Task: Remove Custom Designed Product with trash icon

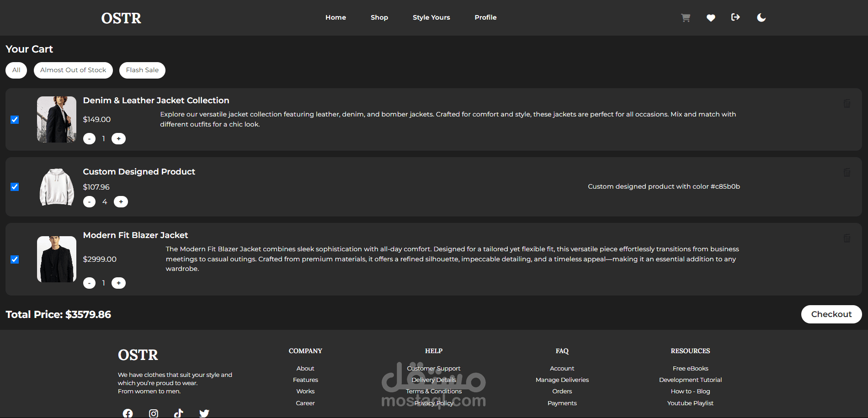Action: coord(847,172)
